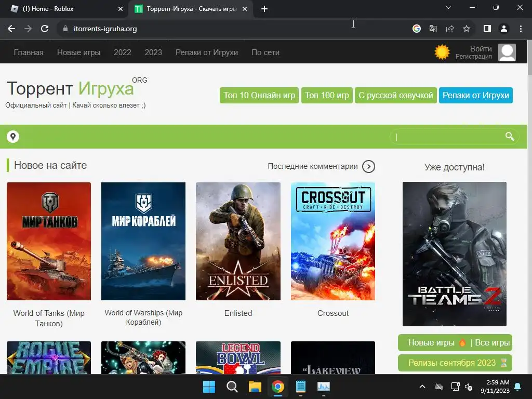532x399 pixels.
Task: Open Chrome three-dot menu
Action: (521, 29)
